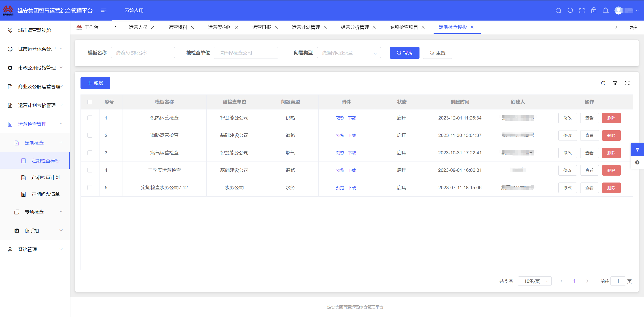This screenshot has width=644, height=317.
Task: Open 更多 tabs menu
Action: click(633, 27)
